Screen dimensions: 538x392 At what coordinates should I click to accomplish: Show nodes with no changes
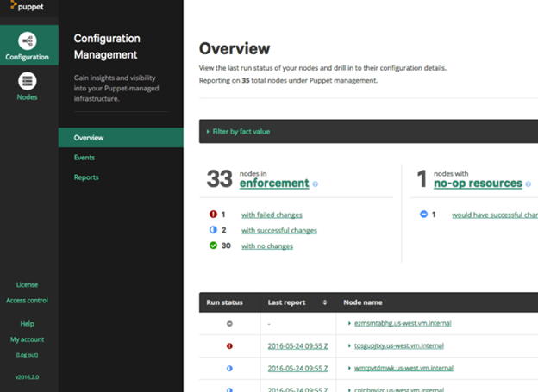coord(267,246)
